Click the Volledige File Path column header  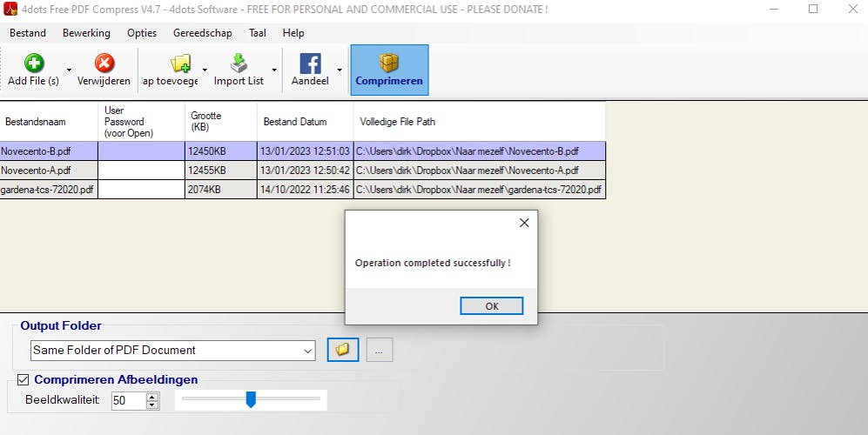[480, 121]
